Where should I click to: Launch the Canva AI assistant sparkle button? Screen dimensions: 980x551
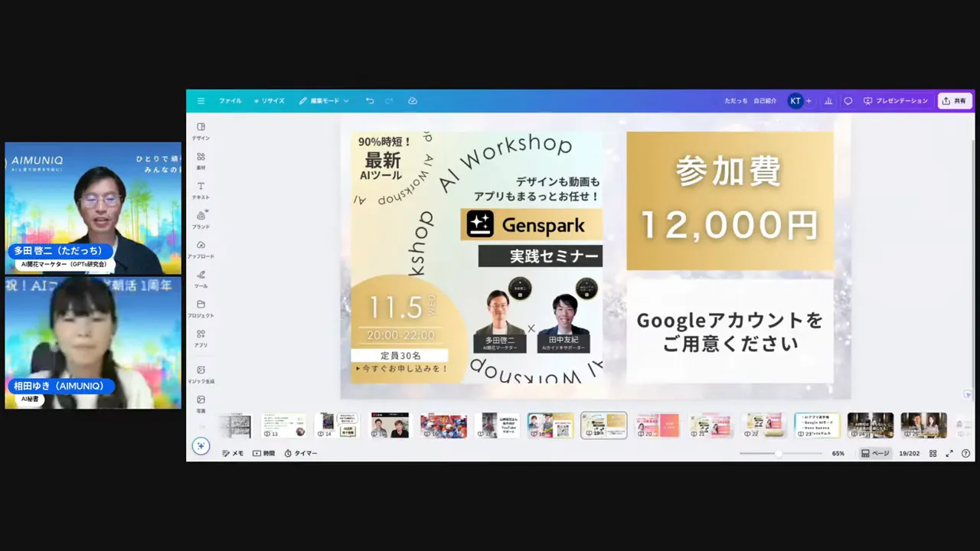(201, 446)
